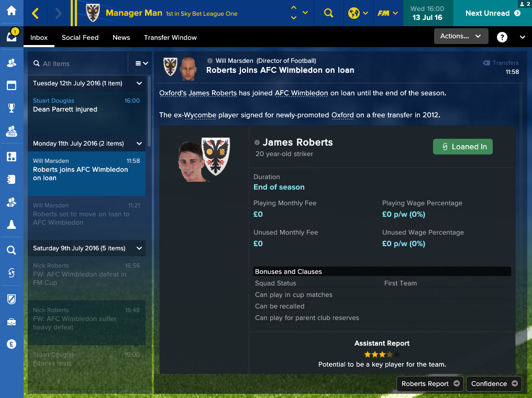
Task: Collapse Monday 11th July 2016 group
Action: click(x=139, y=143)
